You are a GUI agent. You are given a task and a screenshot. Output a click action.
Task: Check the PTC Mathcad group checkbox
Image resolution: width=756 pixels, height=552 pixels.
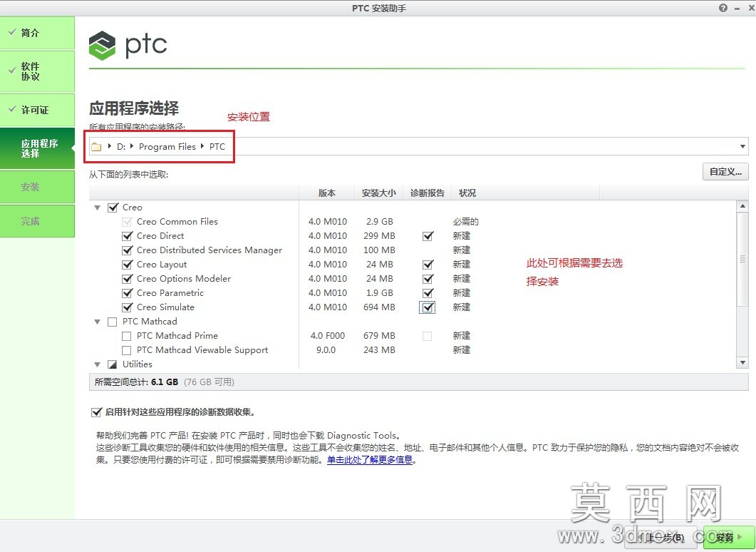point(113,322)
